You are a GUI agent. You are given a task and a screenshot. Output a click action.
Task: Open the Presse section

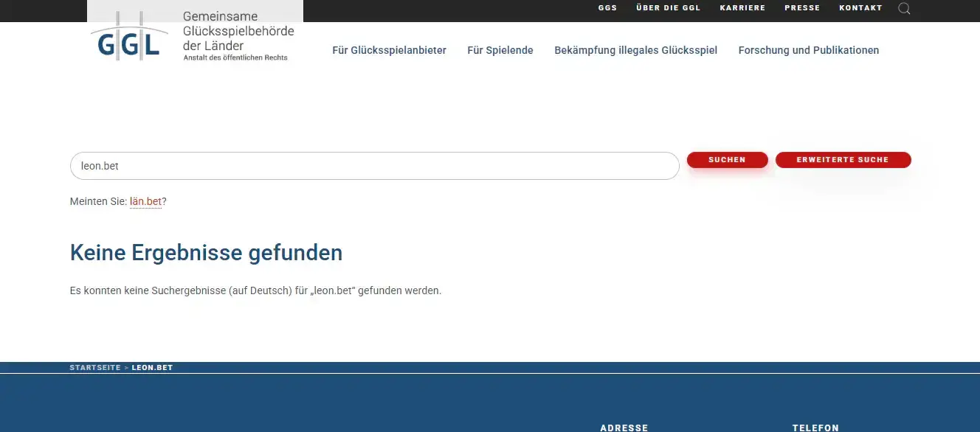802,8
